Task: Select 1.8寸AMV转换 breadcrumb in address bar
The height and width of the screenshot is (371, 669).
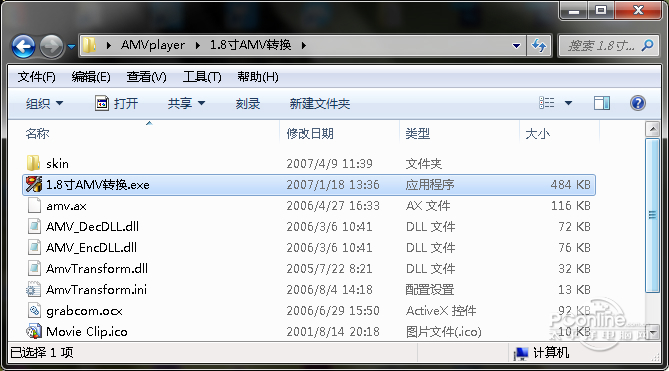Action: (x=250, y=45)
